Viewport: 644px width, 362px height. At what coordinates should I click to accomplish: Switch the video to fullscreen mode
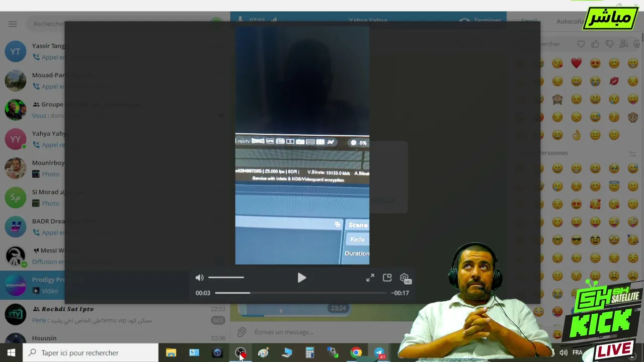(x=370, y=278)
